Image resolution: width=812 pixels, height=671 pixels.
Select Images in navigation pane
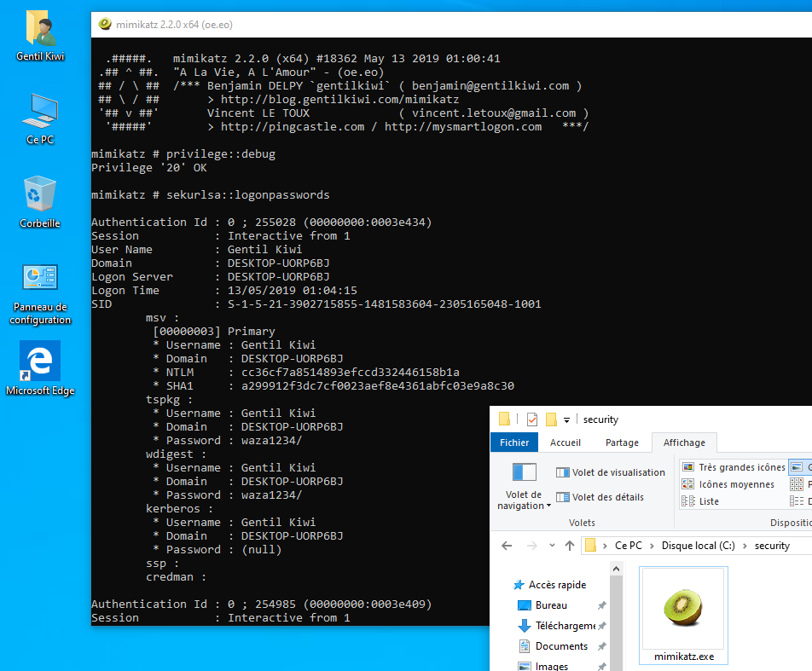[x=542, y=667]
